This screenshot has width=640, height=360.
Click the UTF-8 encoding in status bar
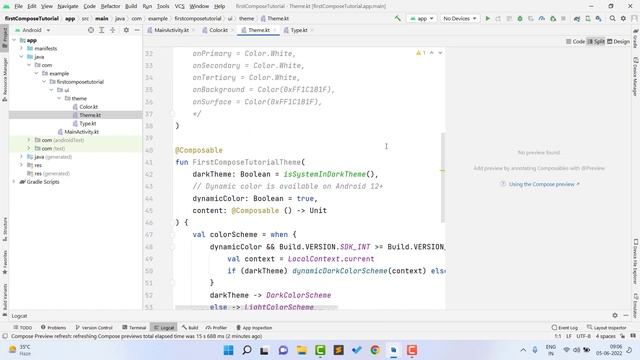(x=584, y=336)
